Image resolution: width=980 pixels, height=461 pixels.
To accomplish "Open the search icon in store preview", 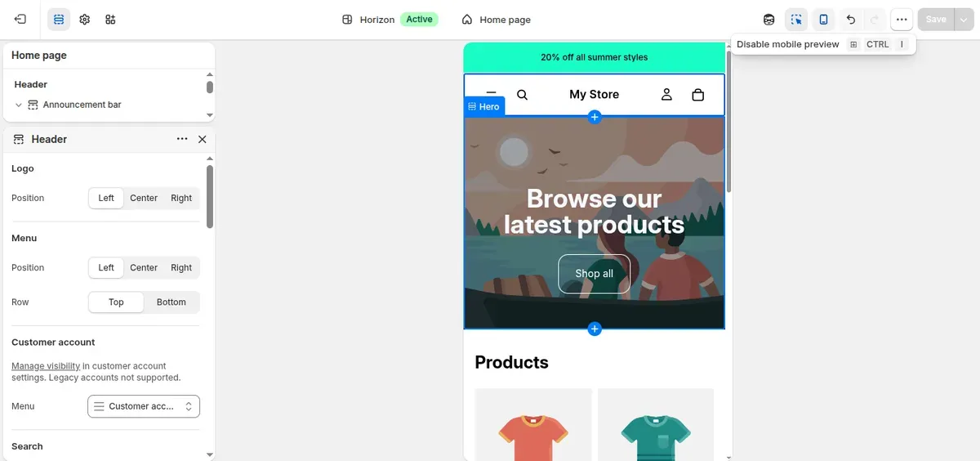I will (523, 95).
